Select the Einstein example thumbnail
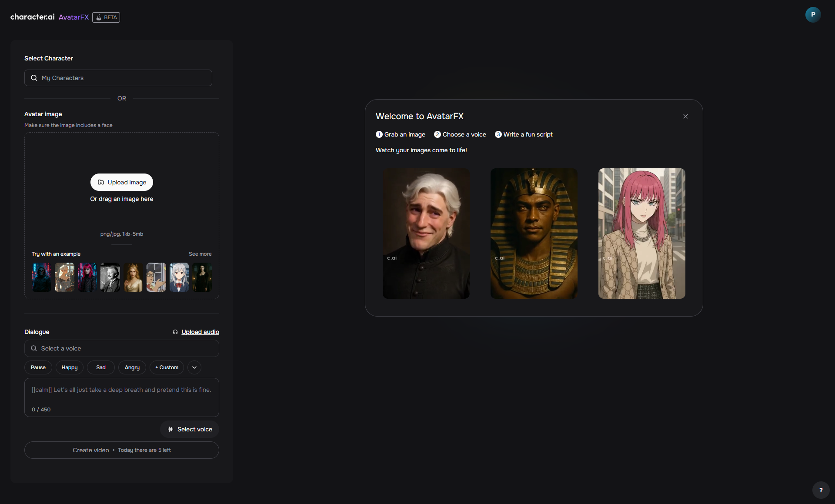The height and width of the screenshot is (504, 835). 110,277
